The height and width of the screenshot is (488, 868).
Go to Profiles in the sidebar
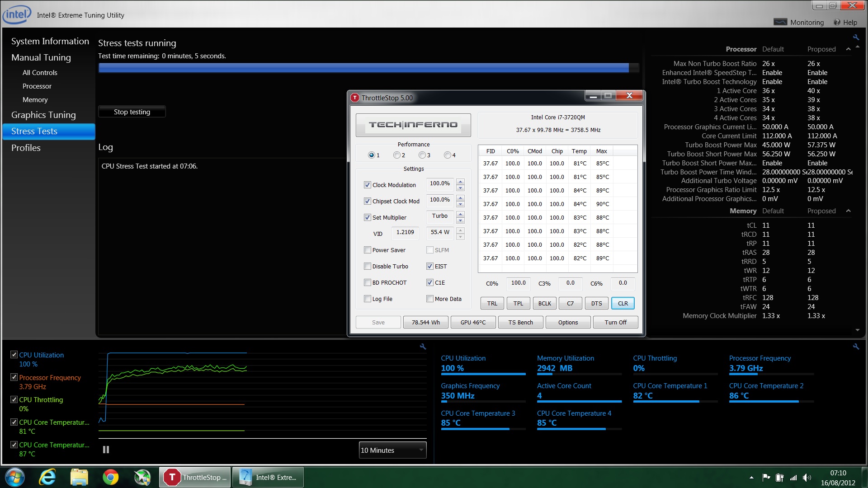26,148
